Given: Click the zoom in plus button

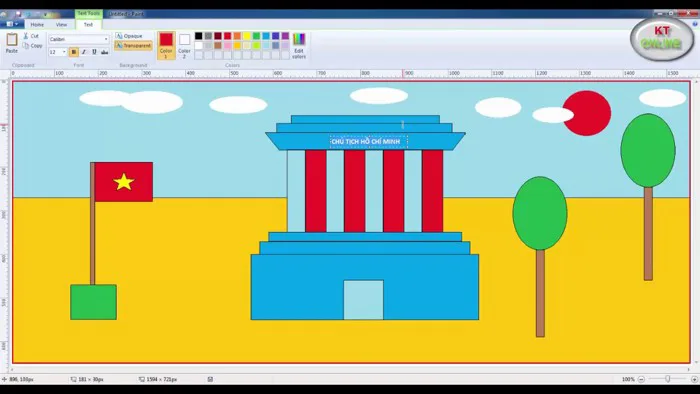Looking at the screenshot, I should (695, 379).
